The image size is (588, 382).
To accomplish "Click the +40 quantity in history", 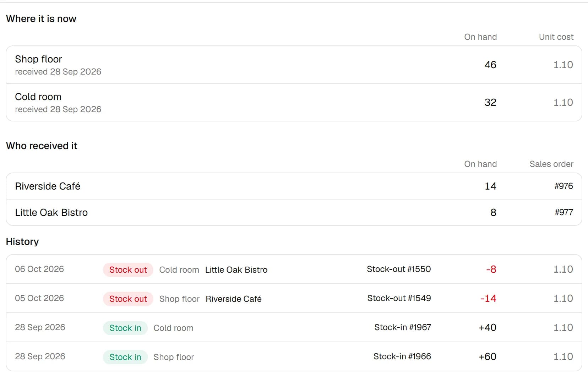I will click(488, 327).
